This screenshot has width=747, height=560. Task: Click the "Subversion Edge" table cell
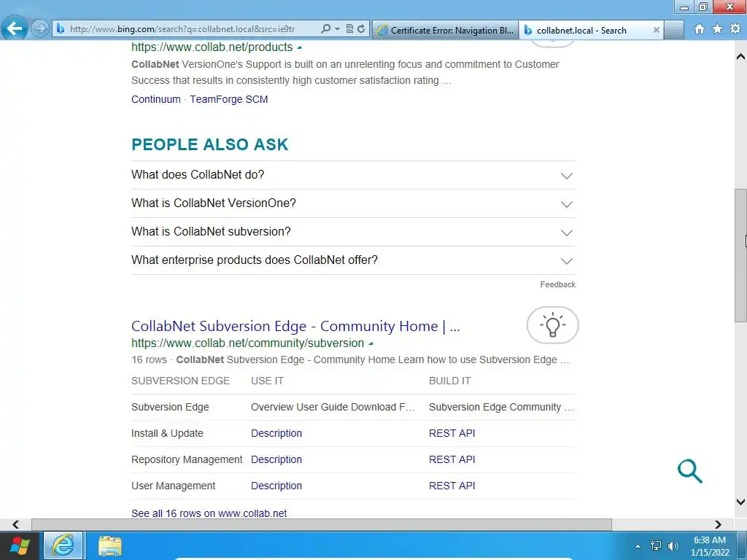click(170, 407)
